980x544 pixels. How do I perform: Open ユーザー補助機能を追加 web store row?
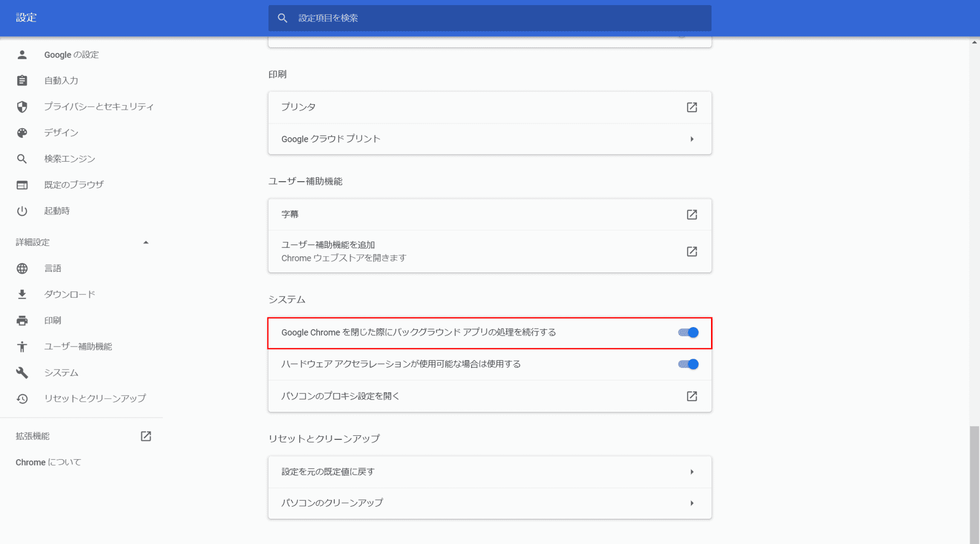coord(490,252)
